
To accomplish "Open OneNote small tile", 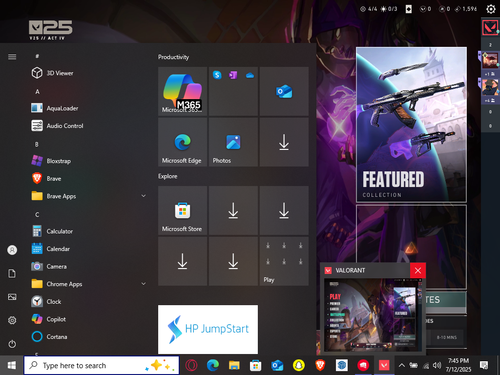I will click(233, 75).
